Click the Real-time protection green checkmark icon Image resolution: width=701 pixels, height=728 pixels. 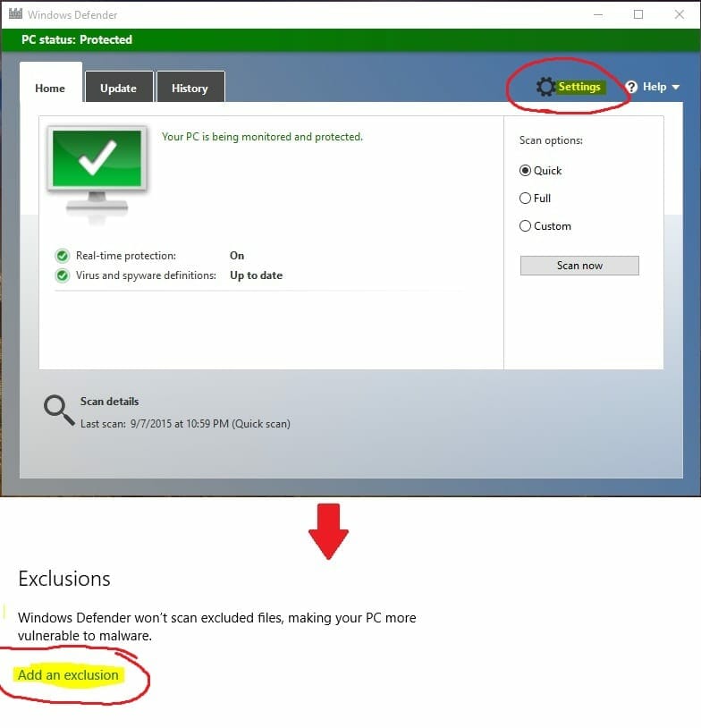pyautogui.click(x=62, y=256)
